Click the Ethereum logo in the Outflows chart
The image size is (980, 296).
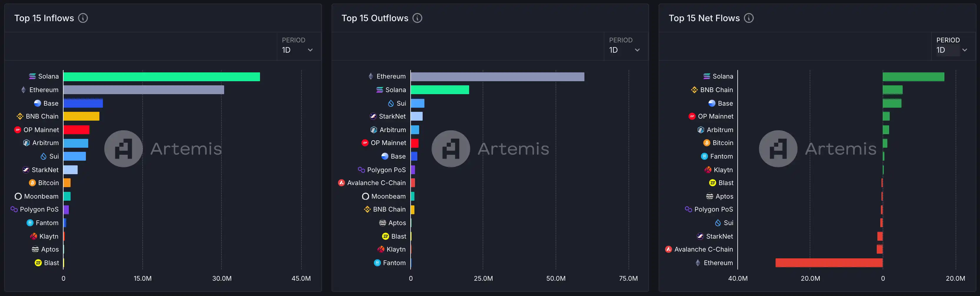click(371, 77)
